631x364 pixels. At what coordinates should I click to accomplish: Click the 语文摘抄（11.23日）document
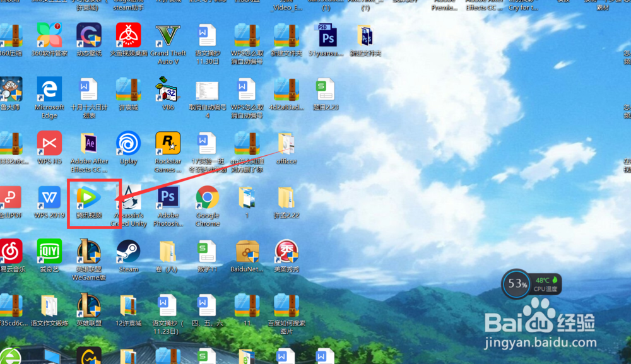168,305
